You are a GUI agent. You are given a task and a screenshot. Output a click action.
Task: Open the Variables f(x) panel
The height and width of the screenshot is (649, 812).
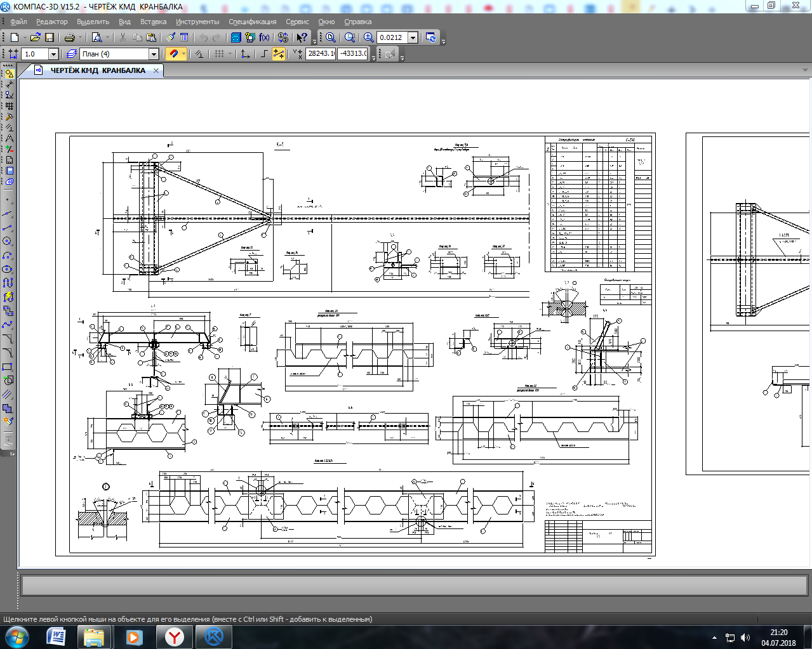[264, 37]
